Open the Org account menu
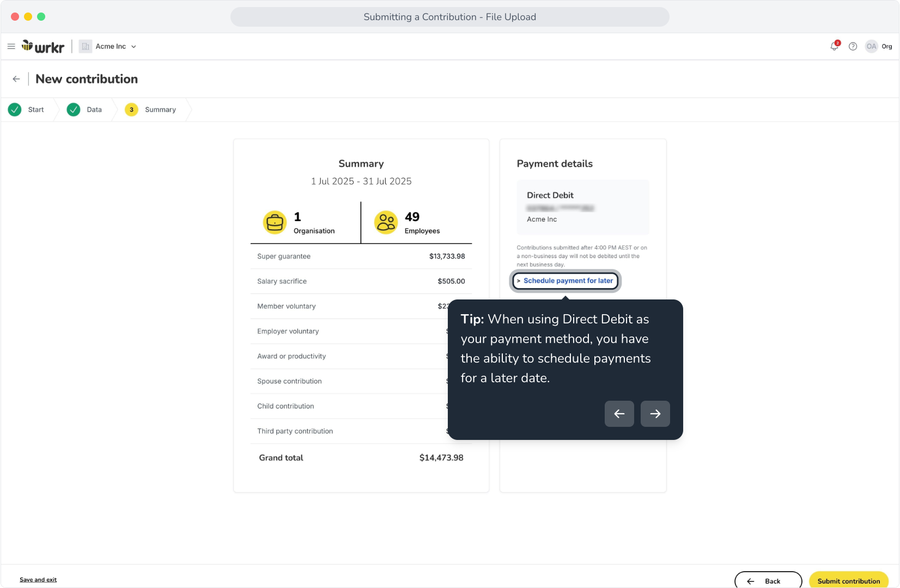The image size is (900, 588). tap(887, 46)
